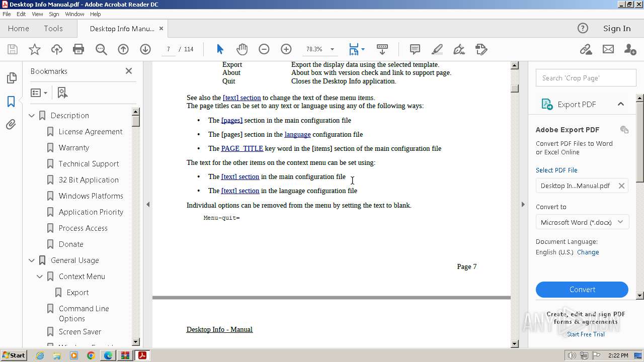Open the File menu
This screenshot has width=644, height=362.
7,14
